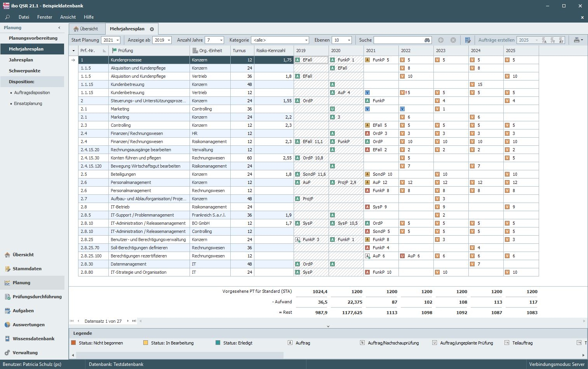Click the legend horizontal scrollbar
588x369 pixels.
[180, 355]
